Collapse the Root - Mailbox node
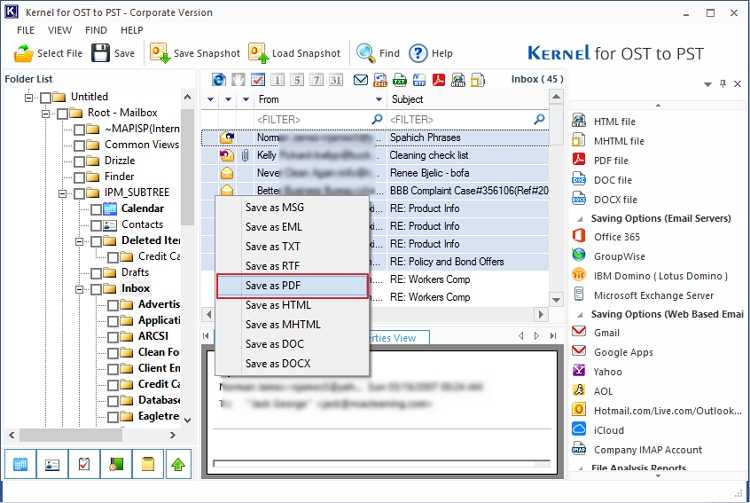Image resolution: width=750 pixels, height=503 pixels. [x=45, y=114]
